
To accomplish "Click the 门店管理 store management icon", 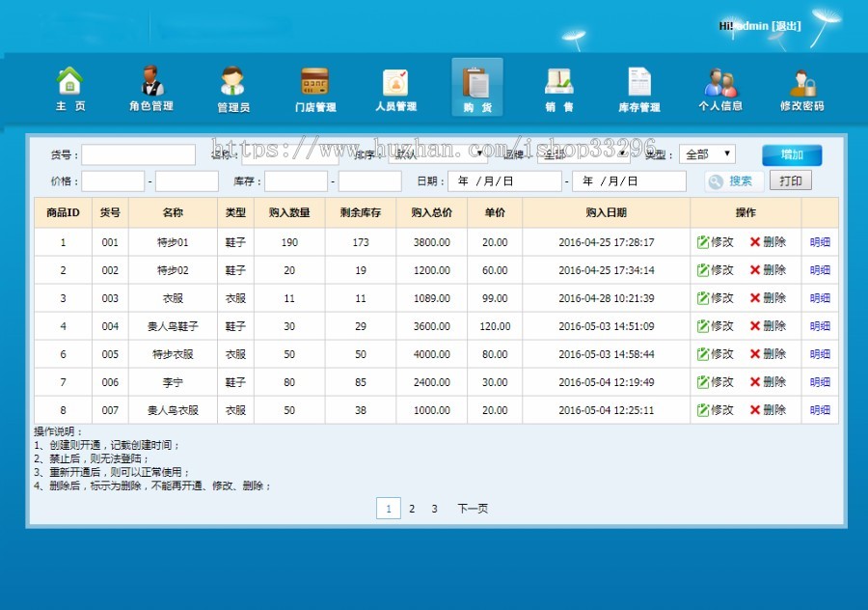I will pos(314,82).
